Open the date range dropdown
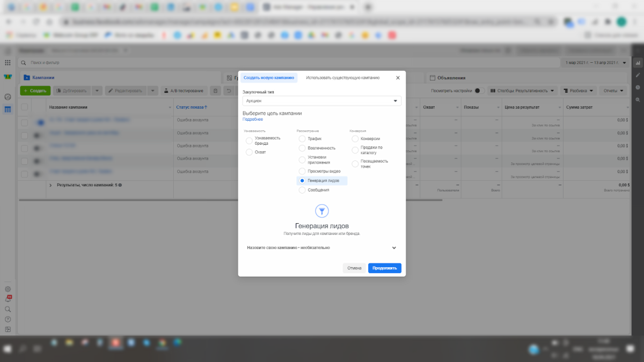644x362 pixels. [596, 63]
